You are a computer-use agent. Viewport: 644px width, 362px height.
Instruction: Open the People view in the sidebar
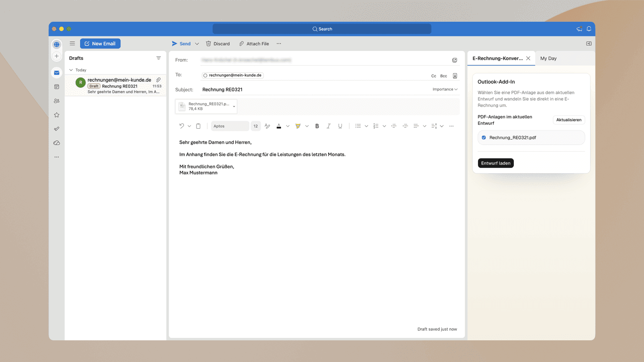[57, 100]
